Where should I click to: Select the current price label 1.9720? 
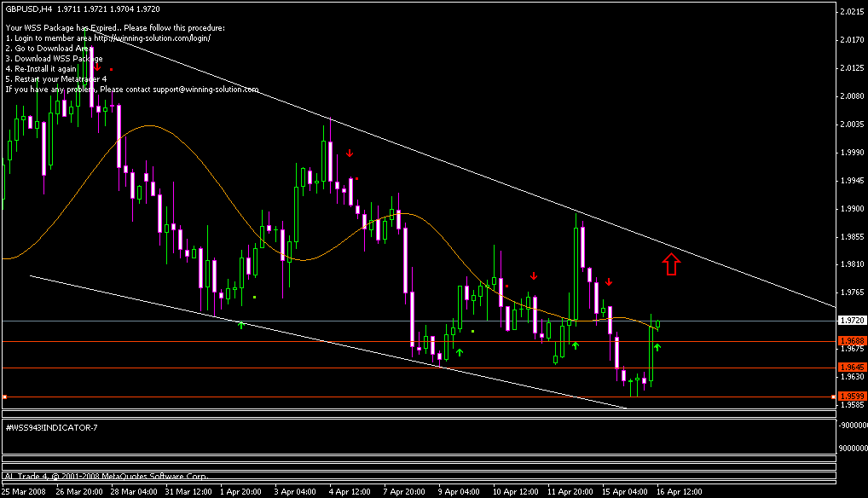coord(850,321)
